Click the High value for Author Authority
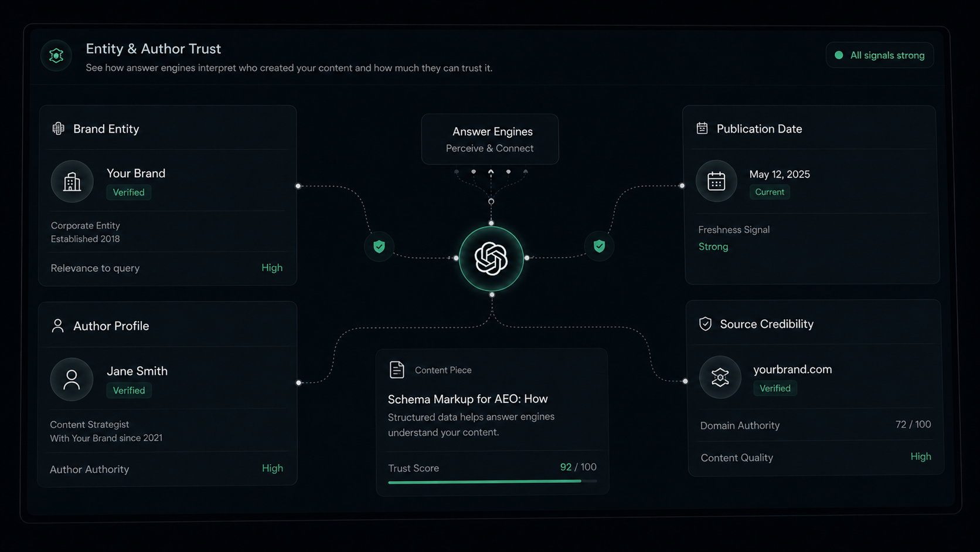Viewport: 980px width, 552px height. 273,468
